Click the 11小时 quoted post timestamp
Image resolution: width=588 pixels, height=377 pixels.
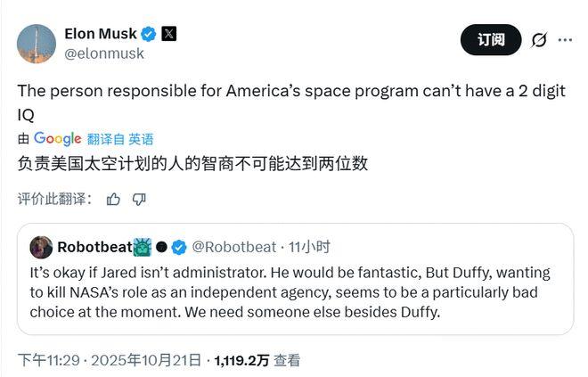coord(309,247)
